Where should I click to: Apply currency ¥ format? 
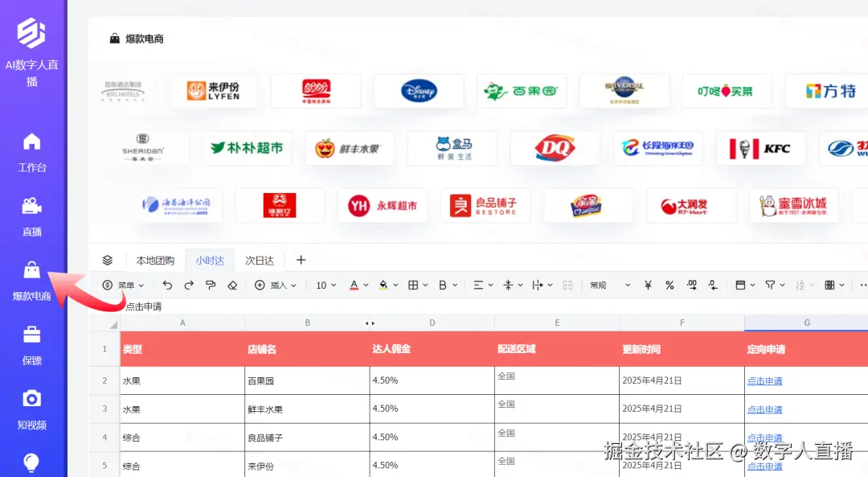pyautogui.click(x=648, y=286)
